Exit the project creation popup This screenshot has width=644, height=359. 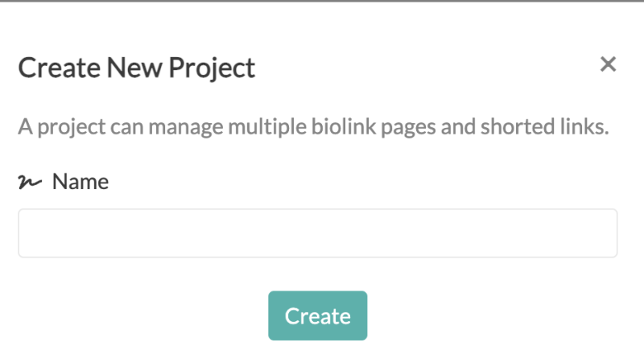[x=608, y=64]
